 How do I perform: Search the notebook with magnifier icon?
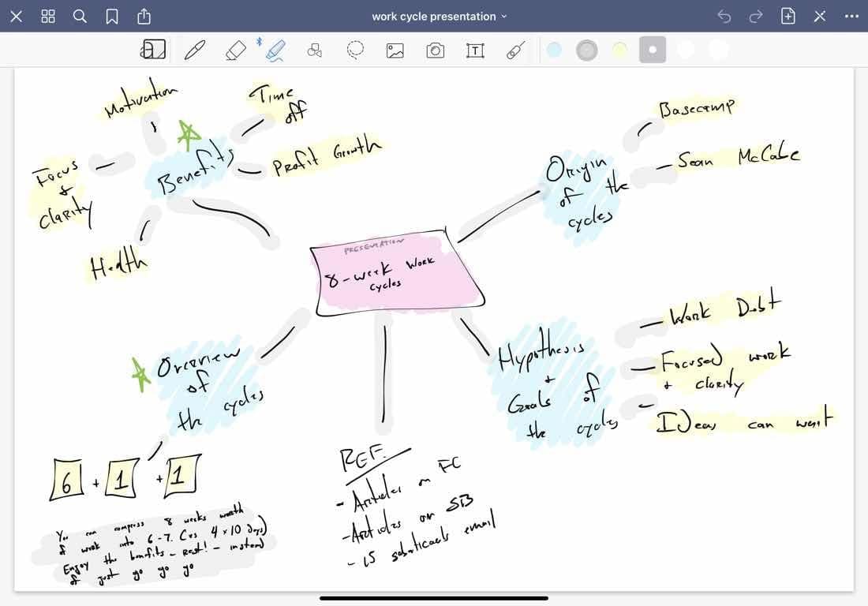pos(80,17)
